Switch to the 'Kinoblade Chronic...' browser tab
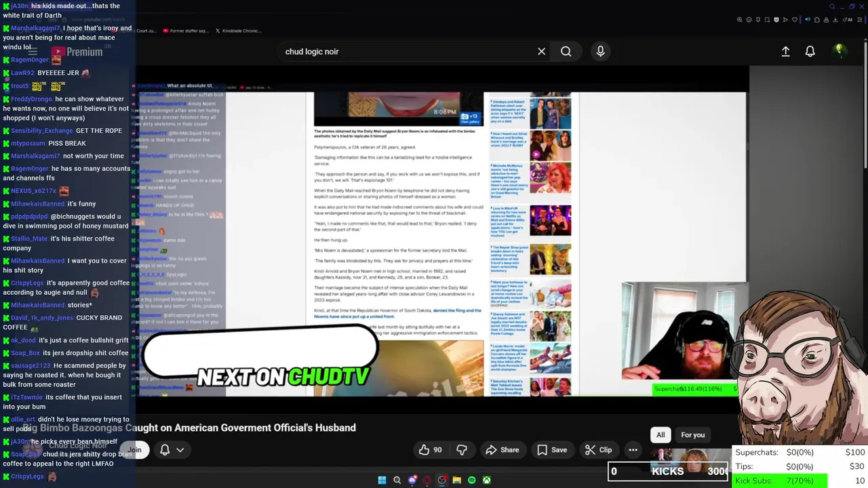Image resolution: width=868 pixels, height=488 pixels. 237,30
